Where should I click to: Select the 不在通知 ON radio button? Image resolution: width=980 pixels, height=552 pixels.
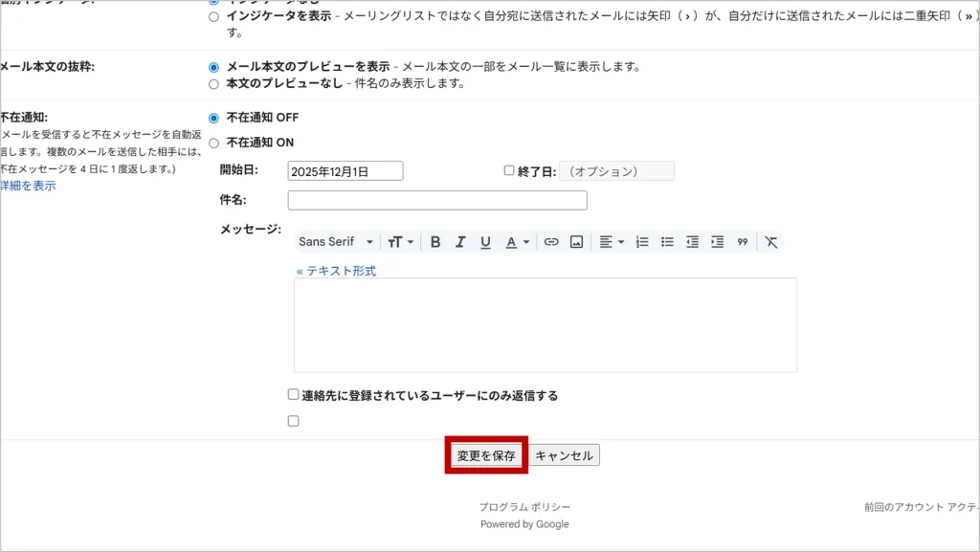coord(213,143)
